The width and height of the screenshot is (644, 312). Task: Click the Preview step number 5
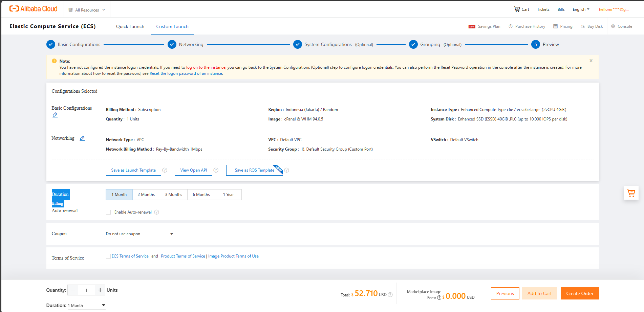click(536, 44)
